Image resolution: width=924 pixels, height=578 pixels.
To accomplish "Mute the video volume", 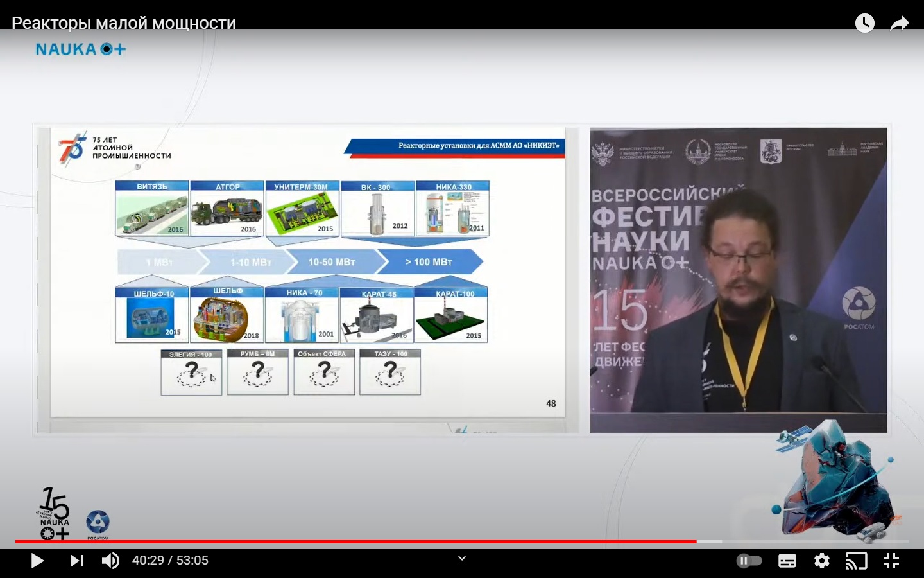I will pos(110,561).
